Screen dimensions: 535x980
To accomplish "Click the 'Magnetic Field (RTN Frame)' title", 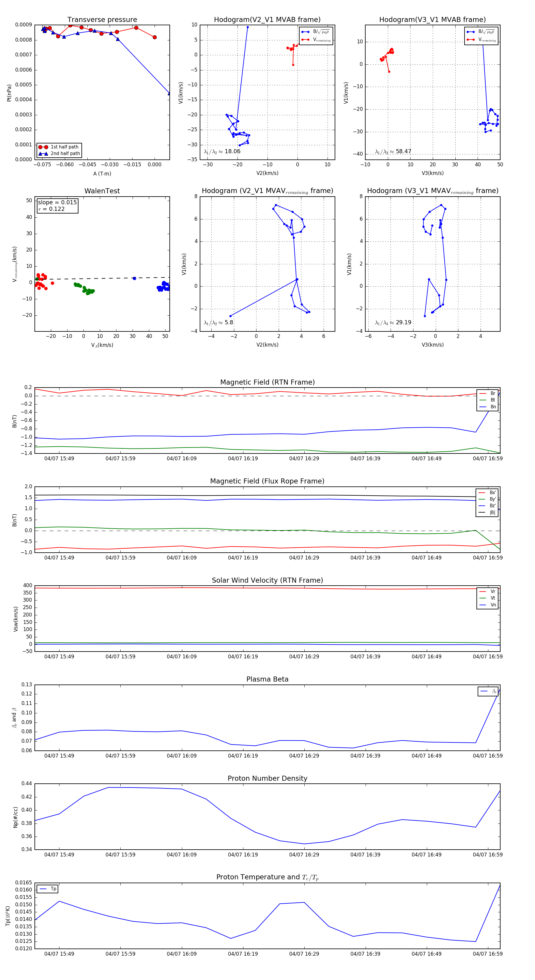I will click(267, 382).
